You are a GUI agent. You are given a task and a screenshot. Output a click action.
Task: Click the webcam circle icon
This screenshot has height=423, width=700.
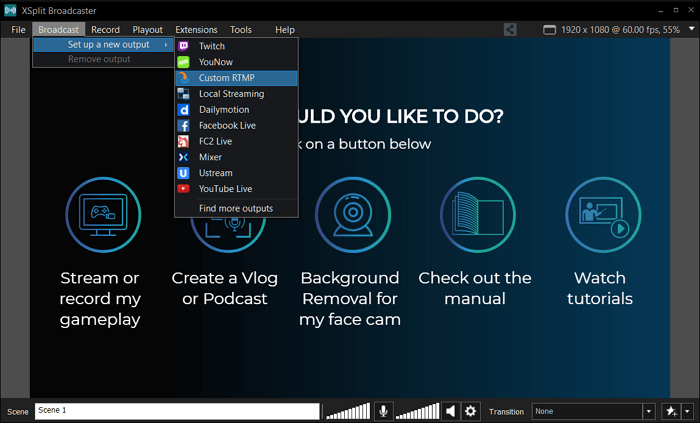pyautogui.click(x=353, y=215)
